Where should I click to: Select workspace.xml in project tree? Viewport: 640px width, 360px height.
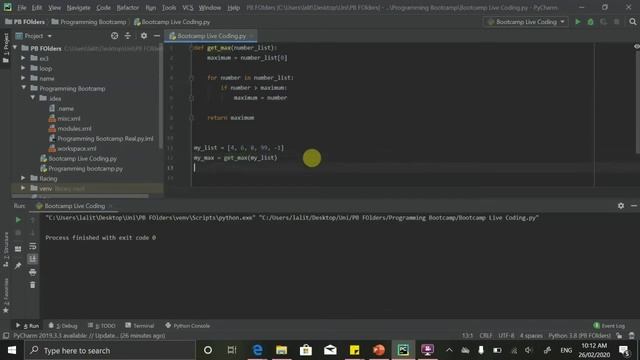coord(77,149)
